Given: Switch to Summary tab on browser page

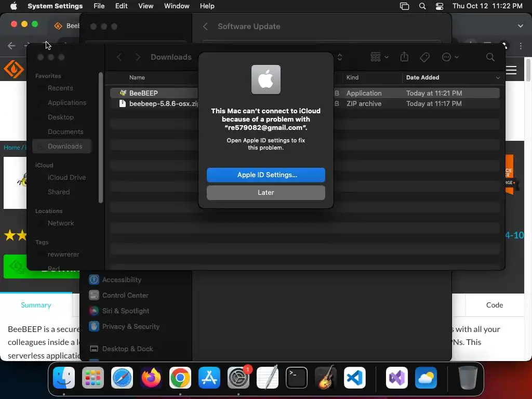Looking at the screenshot, I should point(36,305).
